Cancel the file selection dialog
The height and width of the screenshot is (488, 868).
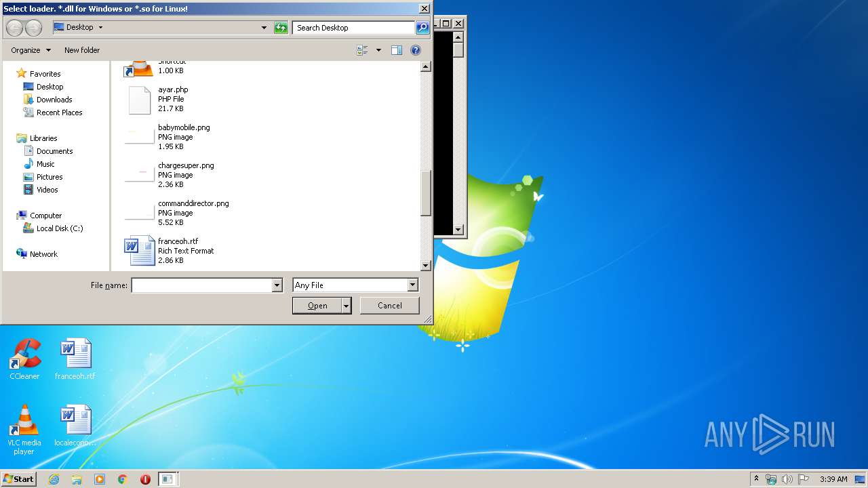390,306
